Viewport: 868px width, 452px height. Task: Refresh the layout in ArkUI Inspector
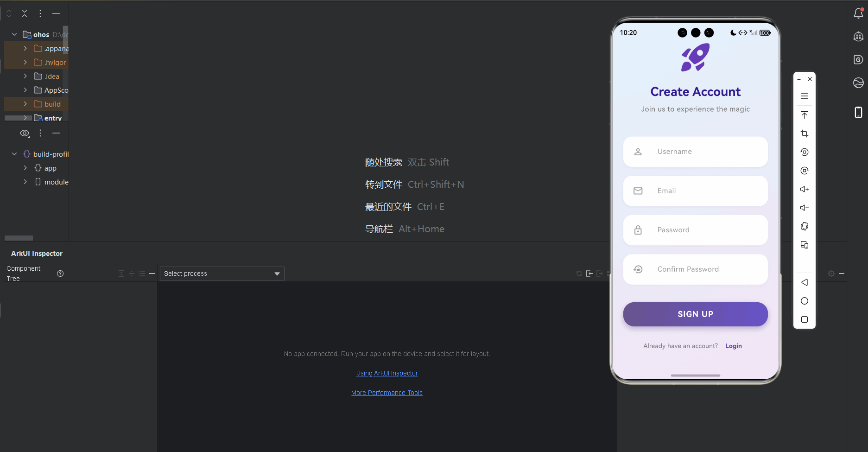click(x=578, y=274)
